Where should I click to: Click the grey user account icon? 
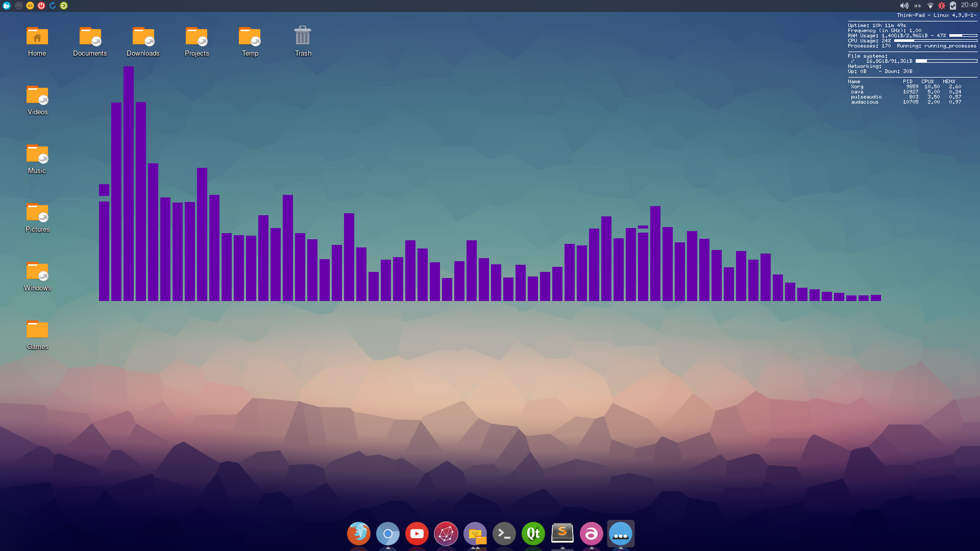point(19,6)
